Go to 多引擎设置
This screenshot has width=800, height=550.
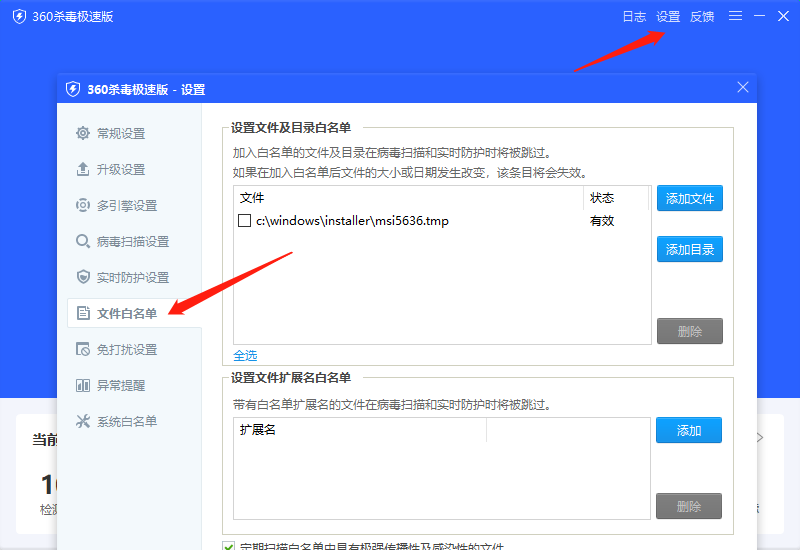tap(127, 206)
